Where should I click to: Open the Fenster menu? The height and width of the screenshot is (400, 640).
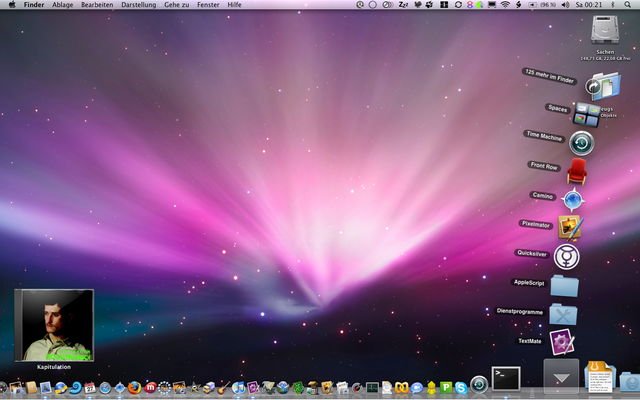click(x=208, y=4)
